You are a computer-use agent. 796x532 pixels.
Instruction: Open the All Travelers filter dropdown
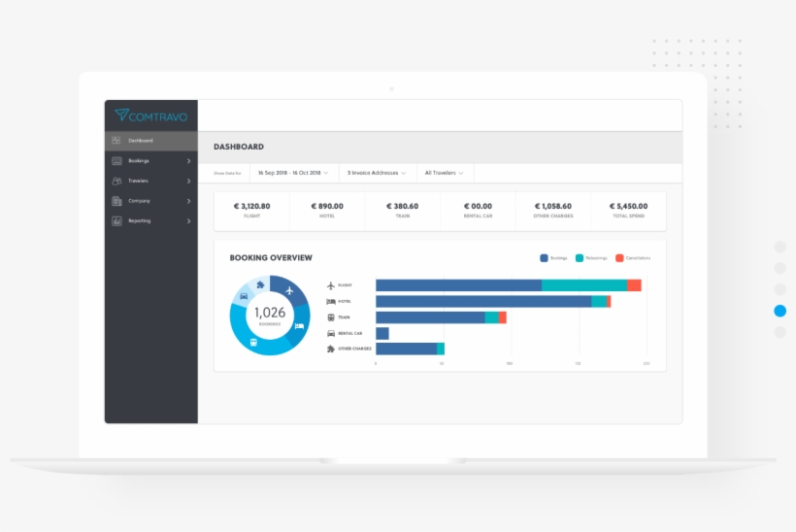pos(444,173)
